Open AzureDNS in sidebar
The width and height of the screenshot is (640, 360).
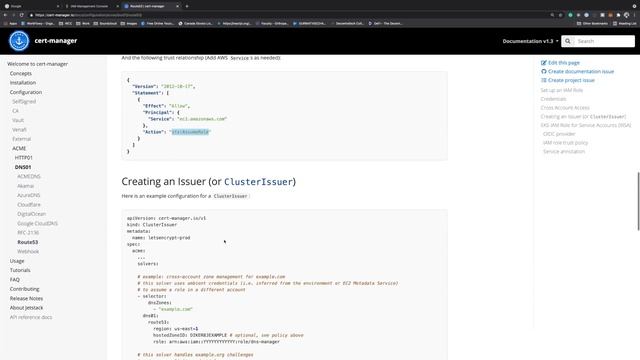(x=29, y=196)
